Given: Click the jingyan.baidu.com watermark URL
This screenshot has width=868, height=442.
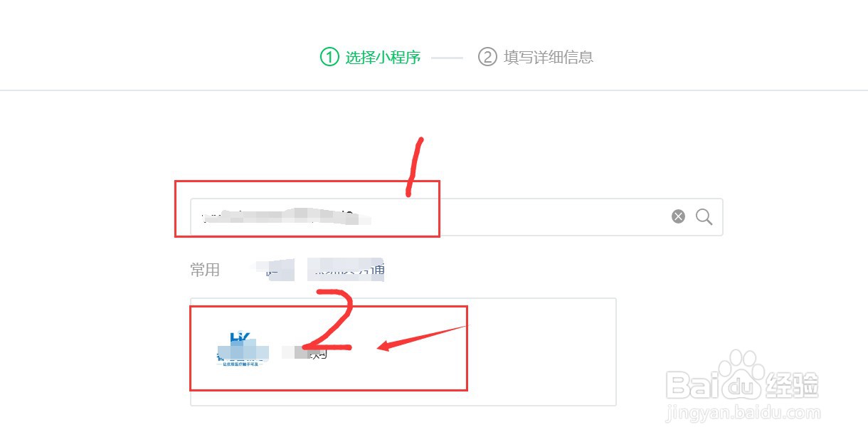Looking at the screenshot, I should pyautogui.click(x=743, y=413).
